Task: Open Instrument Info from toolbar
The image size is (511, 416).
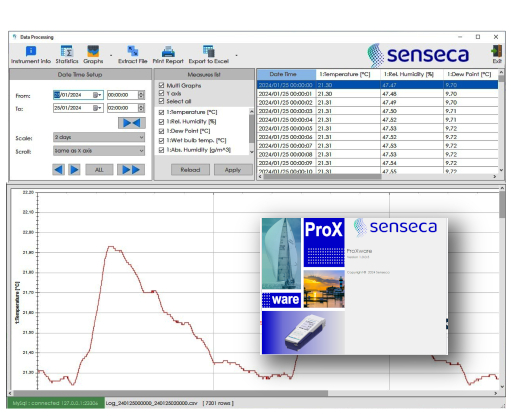Action: click(x=31, y=55)
